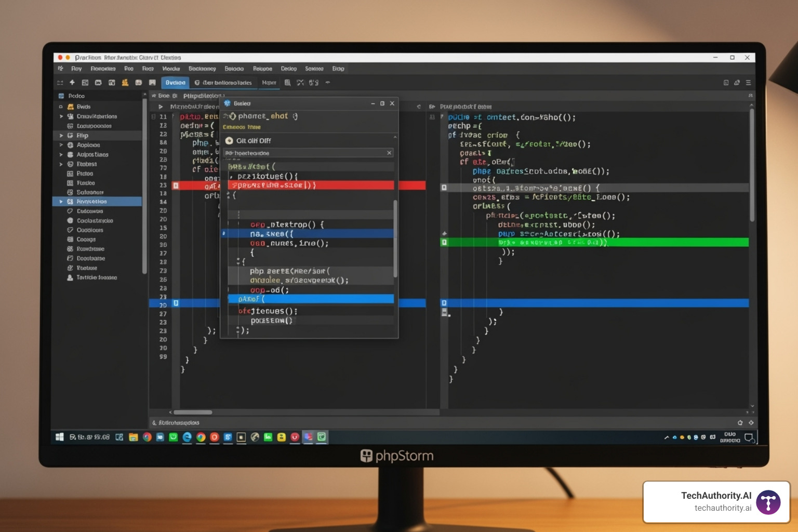Screen dimensions: 798x532
Task: Click the Main run configuration button
Action: [x=270, y=82]
